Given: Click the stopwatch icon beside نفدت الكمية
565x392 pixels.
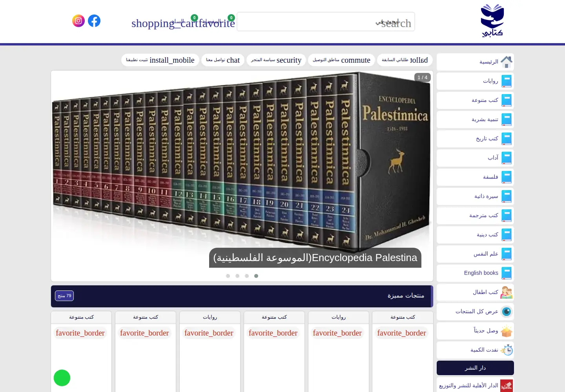Looking at the screenshot, I should click(x=507, y=350).
